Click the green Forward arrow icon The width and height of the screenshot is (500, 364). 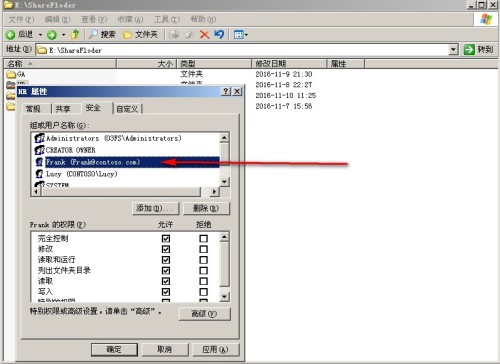(52, 35)
